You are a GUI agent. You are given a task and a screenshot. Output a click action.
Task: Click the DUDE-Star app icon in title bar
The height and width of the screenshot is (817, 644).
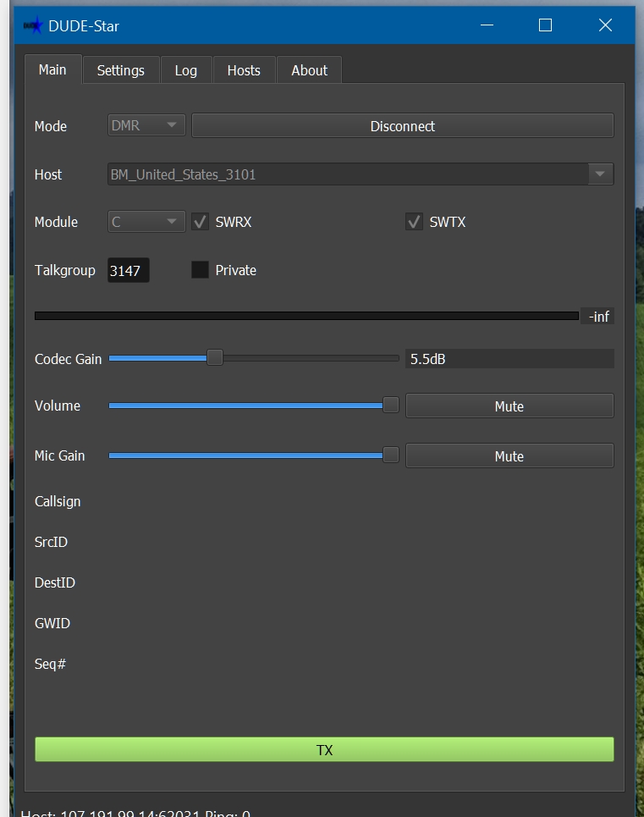click(x=33, y=25)
